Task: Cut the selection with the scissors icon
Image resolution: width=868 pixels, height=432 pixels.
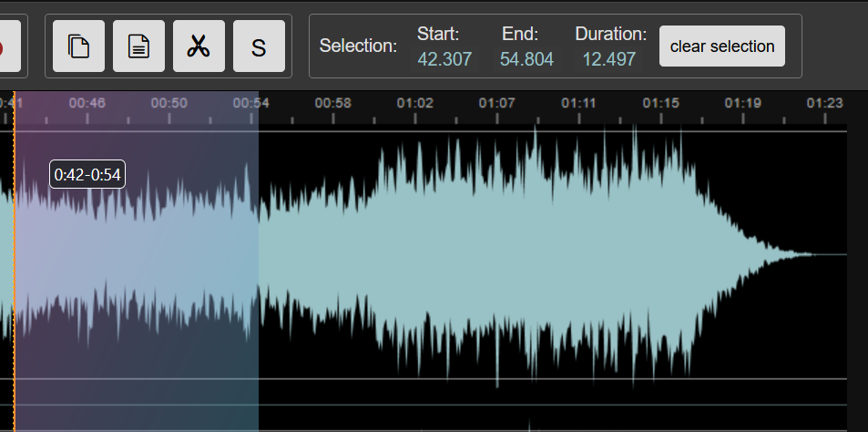Action: (199, 46)
